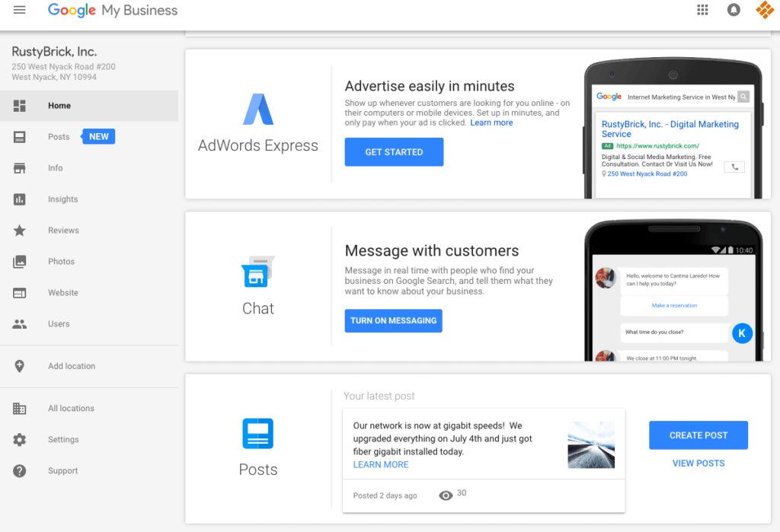
Task: Click the Add location pin icon
Action: pos(21,365)
